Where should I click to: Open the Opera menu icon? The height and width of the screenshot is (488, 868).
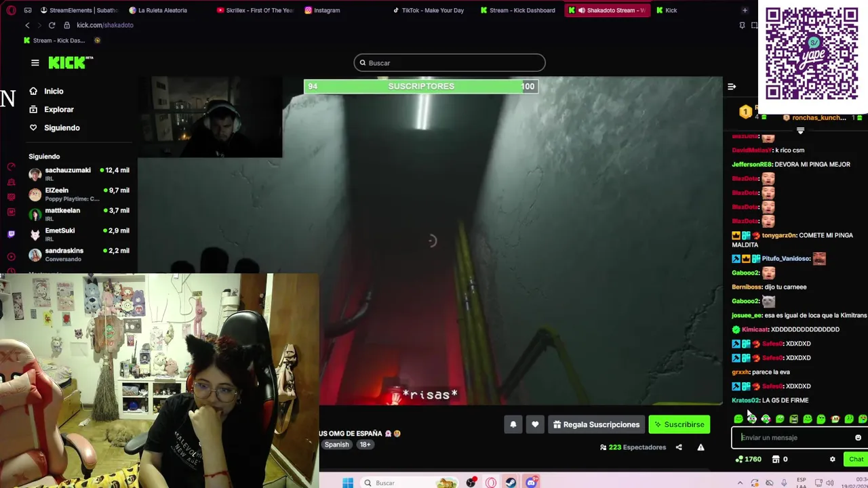(10, 10)
